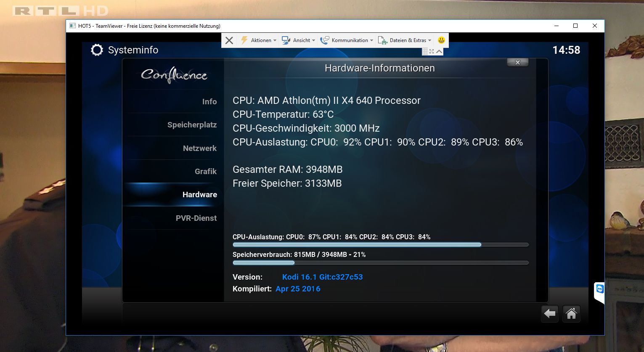Click the Freier Speicher: 3133MB line
The image size is (644, 352).
287,183
